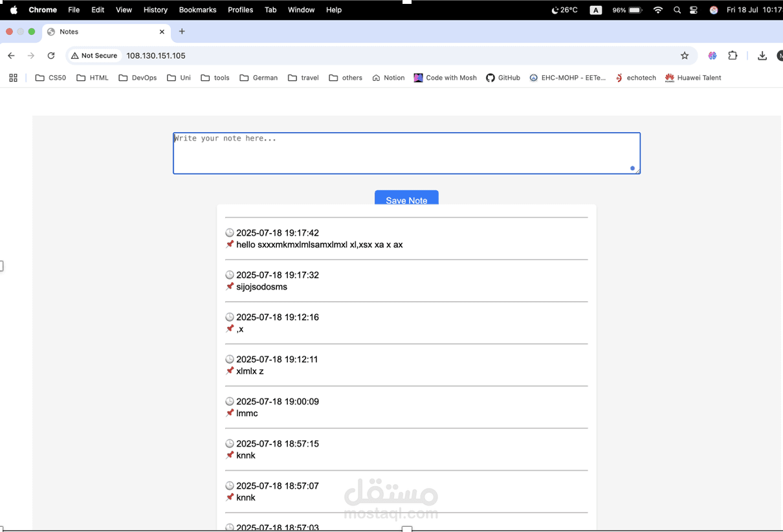
Task: Open the Tab menu
Action: pos(270,10)
